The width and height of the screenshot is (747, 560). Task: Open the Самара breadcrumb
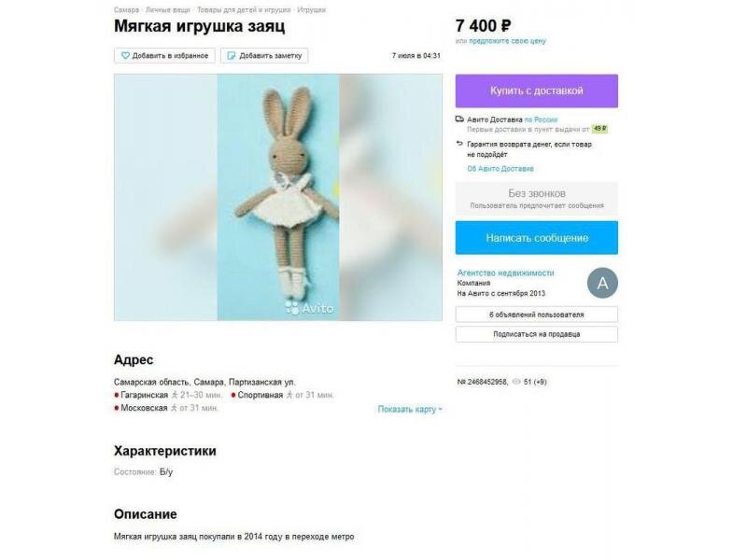[126, 9]
